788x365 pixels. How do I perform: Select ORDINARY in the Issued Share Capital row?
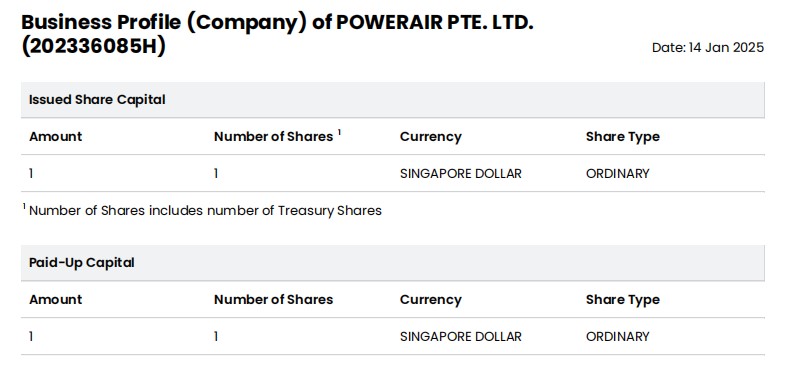(x=618, y=173)
